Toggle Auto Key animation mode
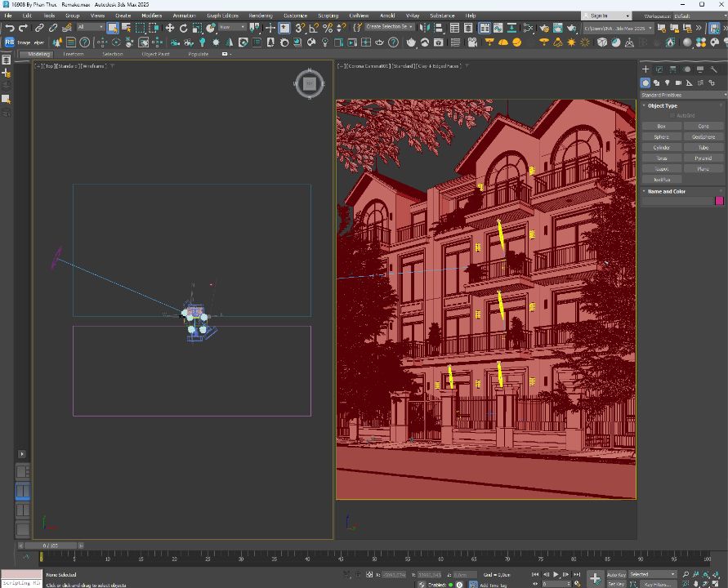This screenshot has height=588, width=728. coord(616,575)
